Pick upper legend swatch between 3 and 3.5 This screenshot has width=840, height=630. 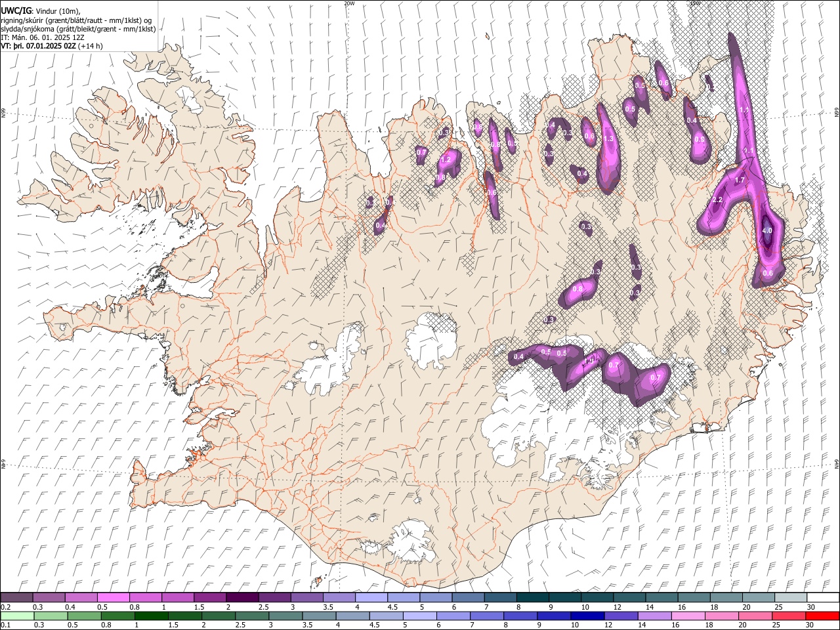[306, 598]
